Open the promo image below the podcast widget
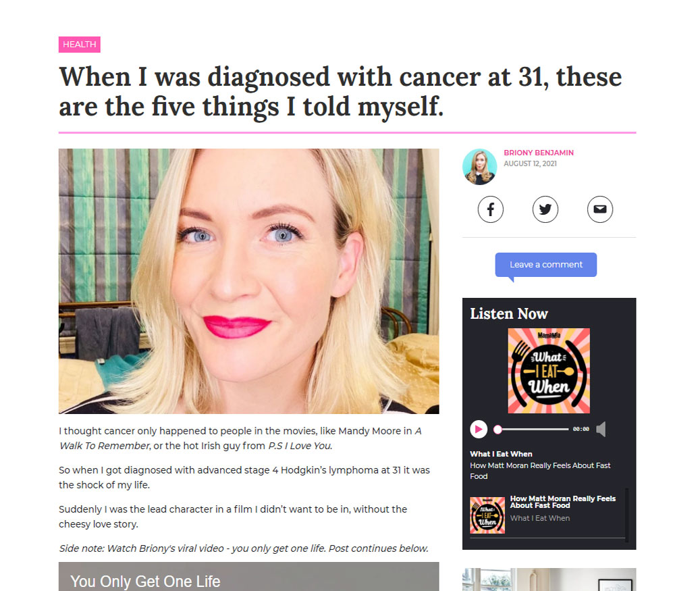This screenshot has height=591, width=700. [549, 580]
